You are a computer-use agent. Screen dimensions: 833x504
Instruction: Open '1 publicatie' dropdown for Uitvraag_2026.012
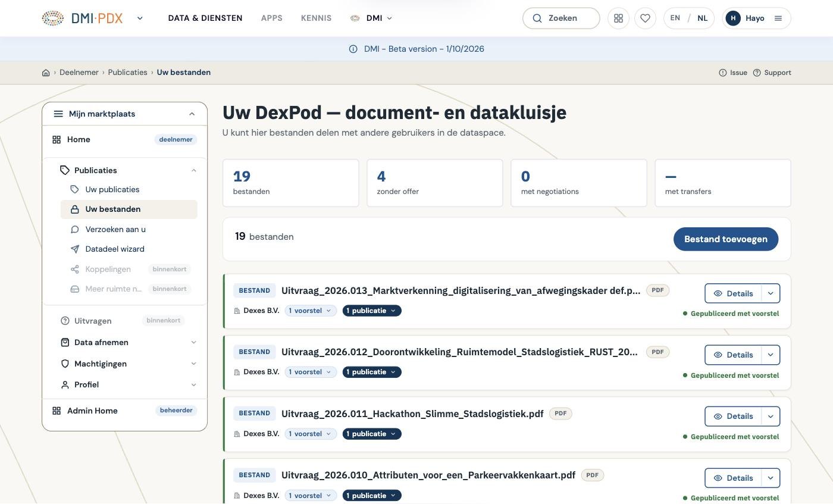[372, 372]
